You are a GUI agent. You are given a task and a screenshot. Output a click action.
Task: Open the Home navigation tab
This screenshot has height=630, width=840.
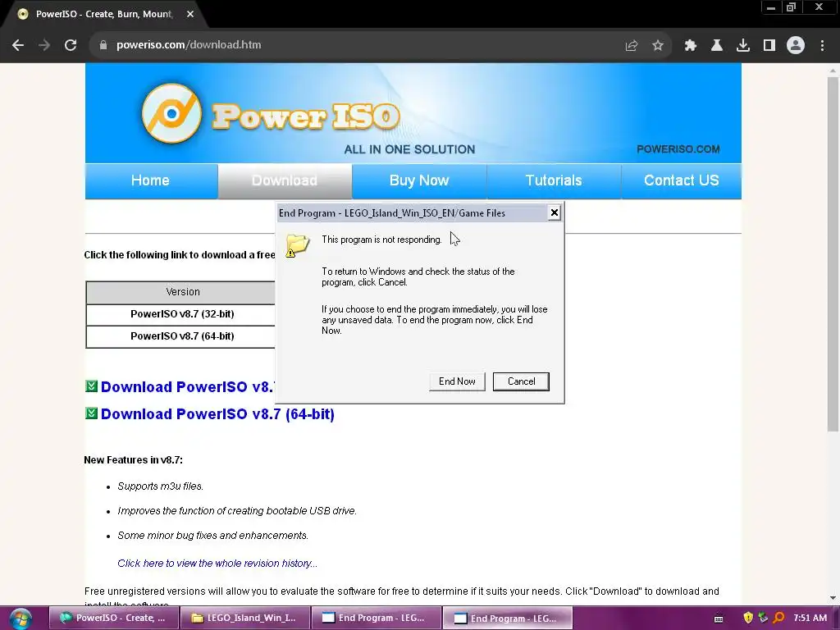pos(151,181)
